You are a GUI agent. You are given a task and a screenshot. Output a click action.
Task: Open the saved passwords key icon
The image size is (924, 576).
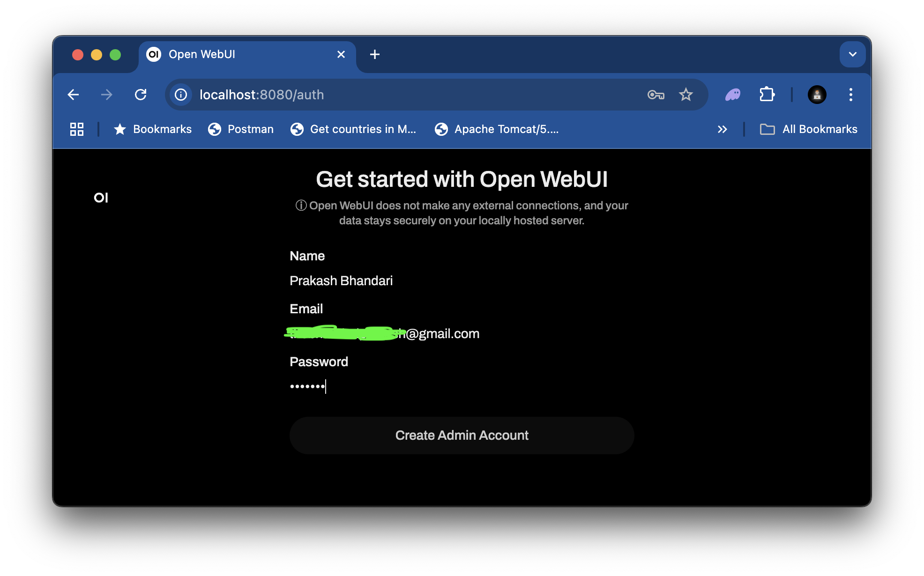coord(656,95)
